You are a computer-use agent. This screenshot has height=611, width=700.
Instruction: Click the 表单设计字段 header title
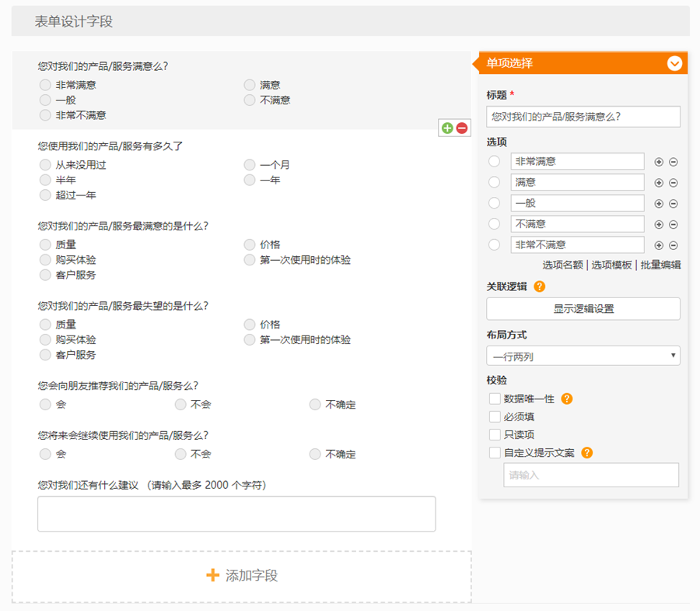(74, 22)
